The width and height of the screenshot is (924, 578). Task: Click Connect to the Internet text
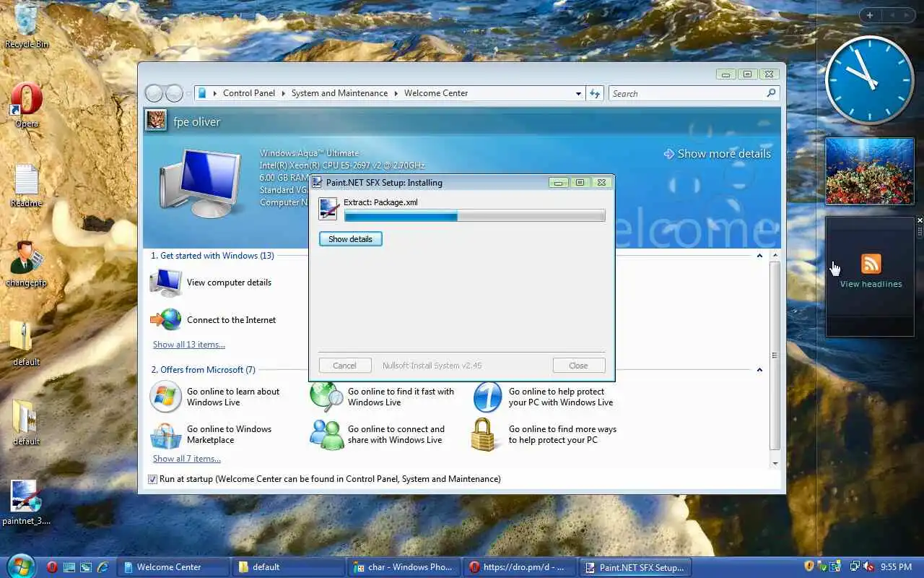pos(231,320)
